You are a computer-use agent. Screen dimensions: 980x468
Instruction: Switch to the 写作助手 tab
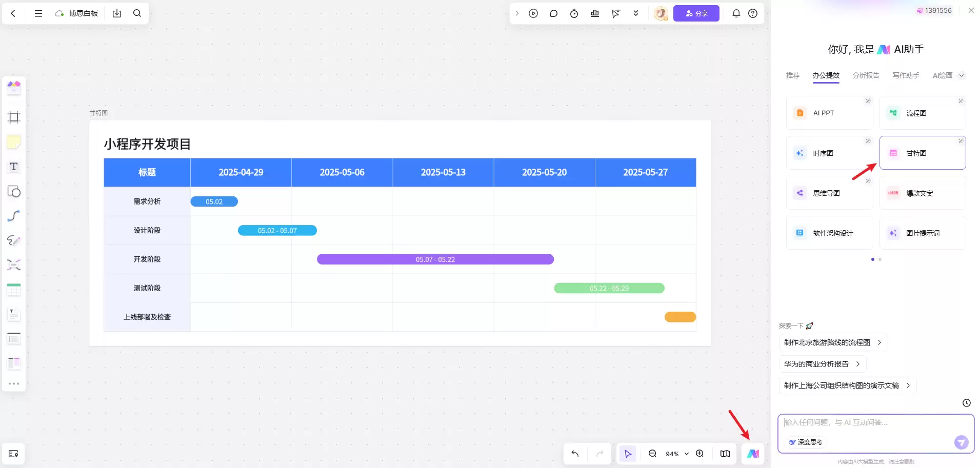(x=906, y=75)
